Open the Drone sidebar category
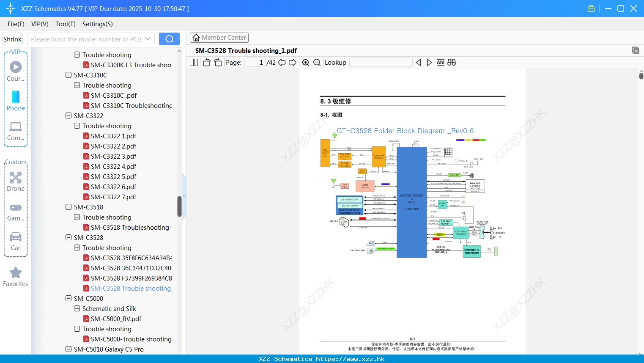644x363 pixels. [16, 181]
